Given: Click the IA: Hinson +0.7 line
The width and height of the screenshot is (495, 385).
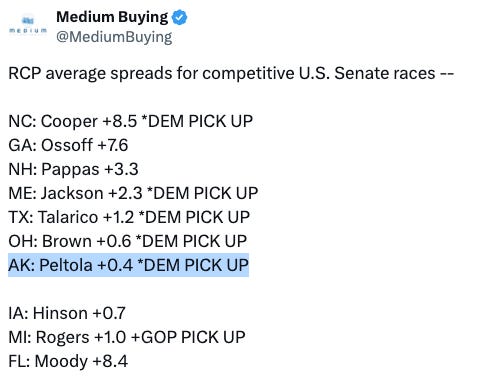Looking at the screenshot, I should [67, 313].
